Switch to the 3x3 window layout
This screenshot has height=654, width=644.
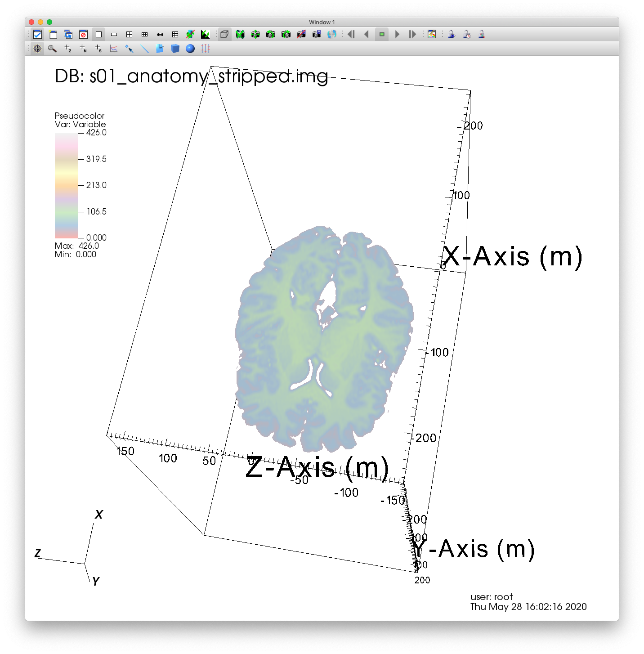click(175, 34)
